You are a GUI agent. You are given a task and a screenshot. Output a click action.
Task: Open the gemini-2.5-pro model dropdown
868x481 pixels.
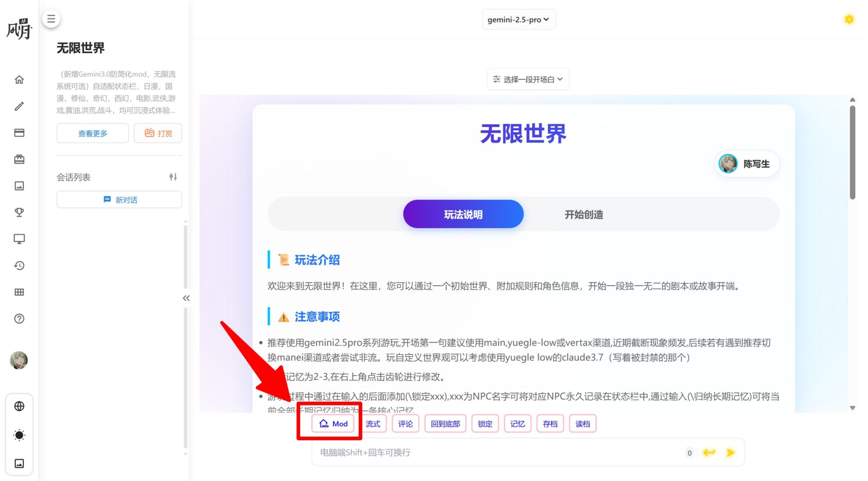tap(519, 19)
